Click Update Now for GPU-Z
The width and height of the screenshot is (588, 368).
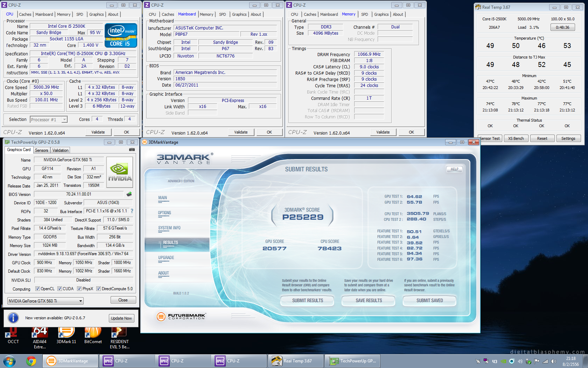(121, 318)
